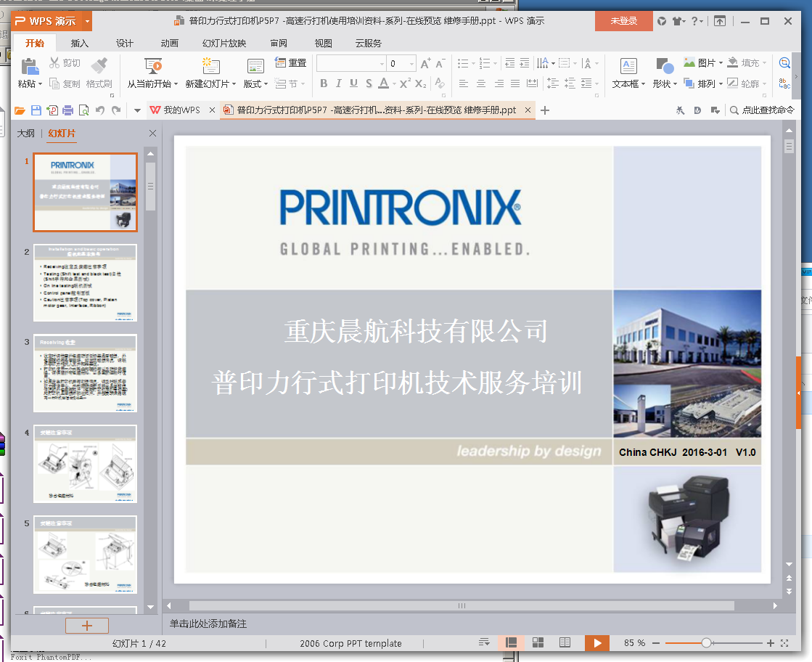Screen dimensions: 812x662
Task: Switch to the 我的WPS document tab
Action: coord(181,110)
